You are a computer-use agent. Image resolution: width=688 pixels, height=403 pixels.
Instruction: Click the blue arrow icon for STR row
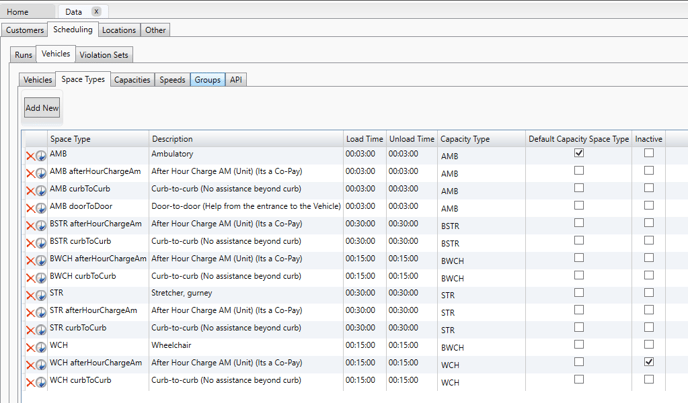click(x=41, y=295)
